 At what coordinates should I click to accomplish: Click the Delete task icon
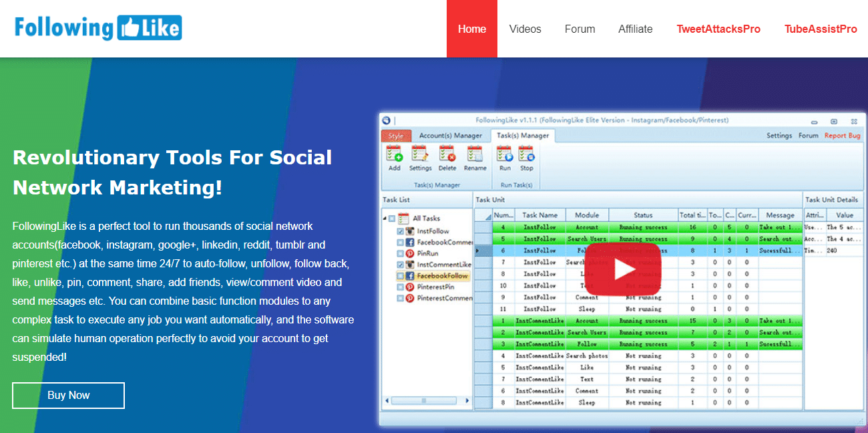coord(447,155)
